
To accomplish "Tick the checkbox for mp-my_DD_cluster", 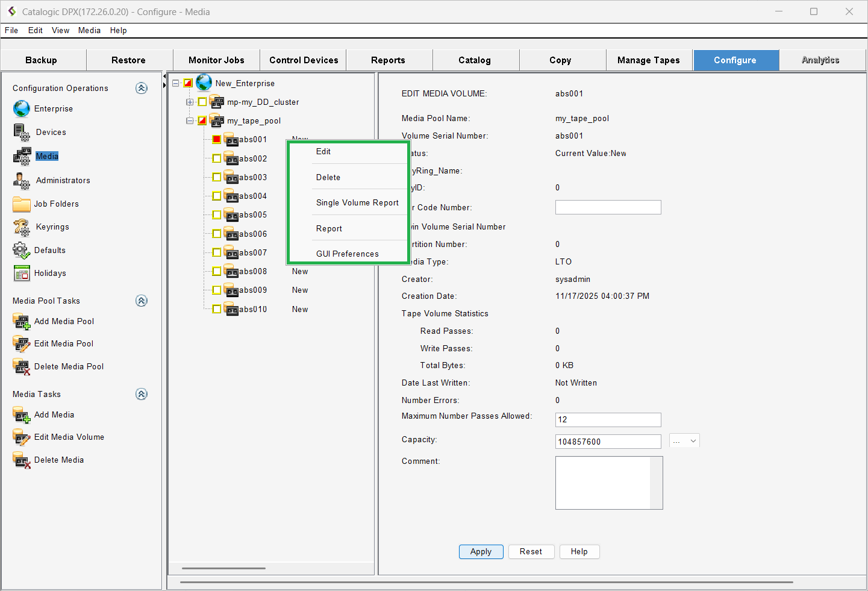I will [x=202, y=102].
